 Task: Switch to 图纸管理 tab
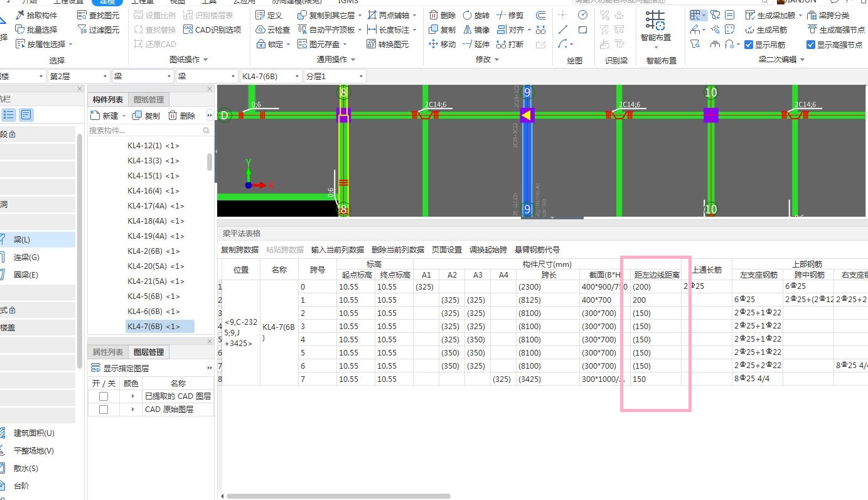[149, 99]
